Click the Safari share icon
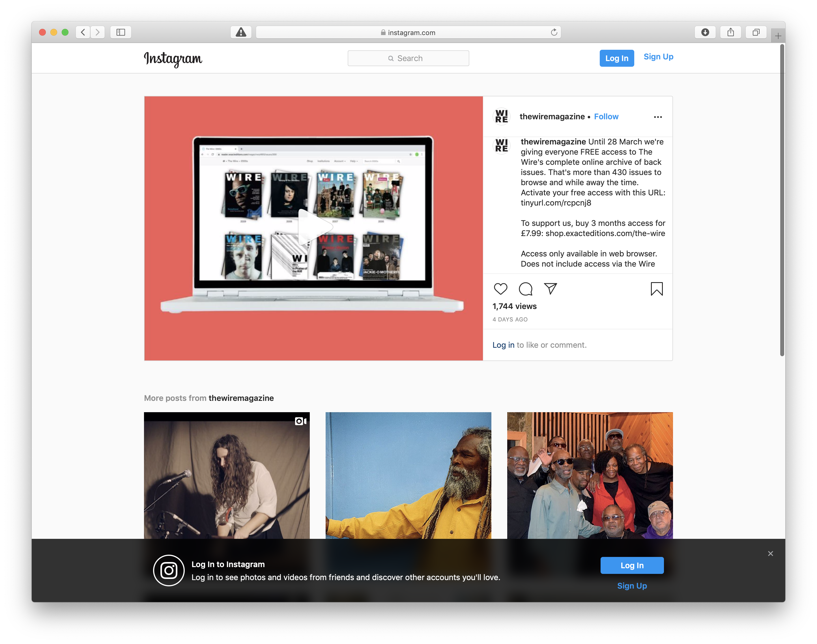Image resolution: width=817 pixels, height=644 pixels. 731,33
